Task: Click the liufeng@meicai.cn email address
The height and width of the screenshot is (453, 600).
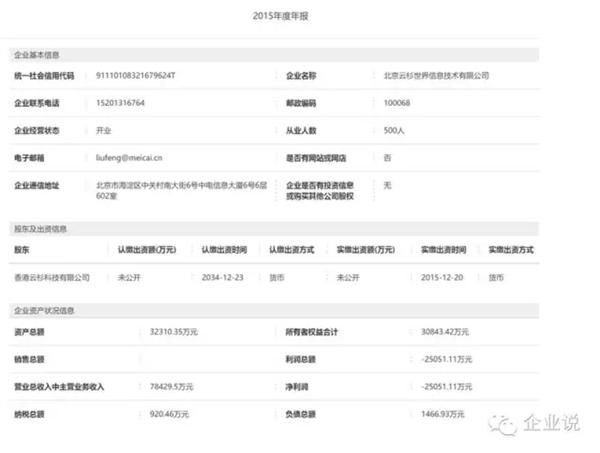Action: pos(130,158)
